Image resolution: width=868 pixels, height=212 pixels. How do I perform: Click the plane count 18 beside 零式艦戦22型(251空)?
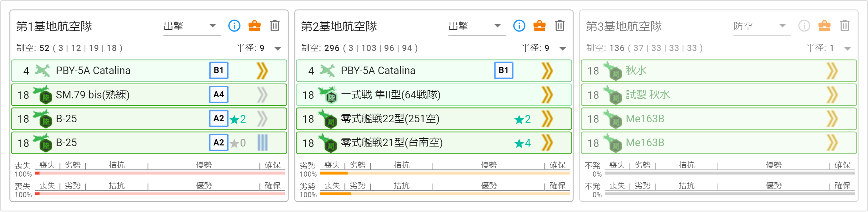click(x=308, y=119)
